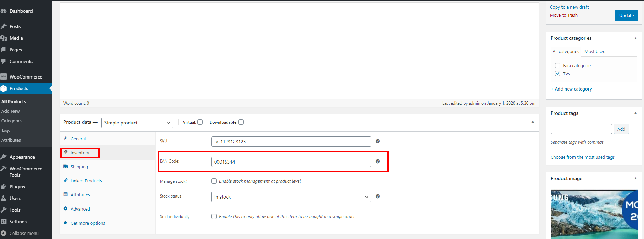
Task: Click the Collapse menu arrow icon
Action: pos(4,233)
